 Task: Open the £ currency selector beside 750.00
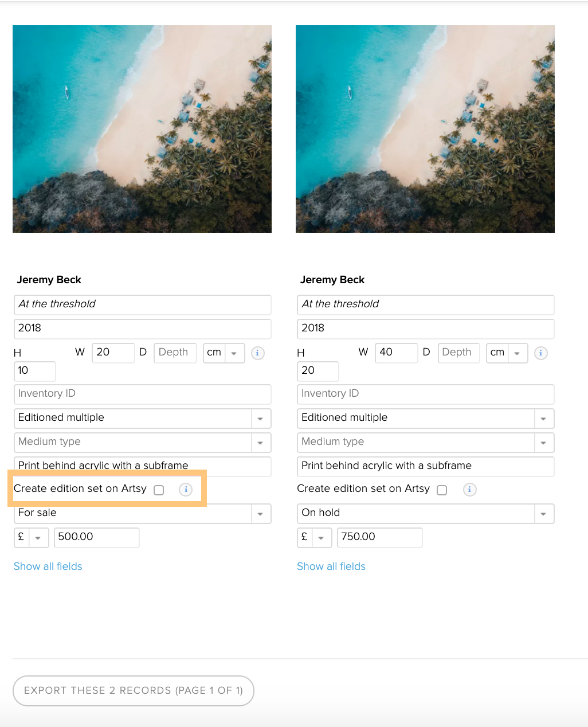point(314,538)
